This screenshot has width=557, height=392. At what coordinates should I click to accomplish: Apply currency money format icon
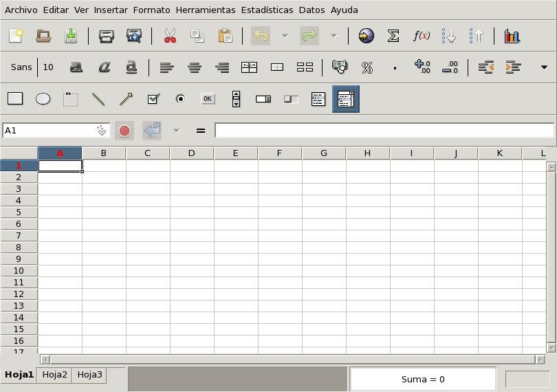340,67
